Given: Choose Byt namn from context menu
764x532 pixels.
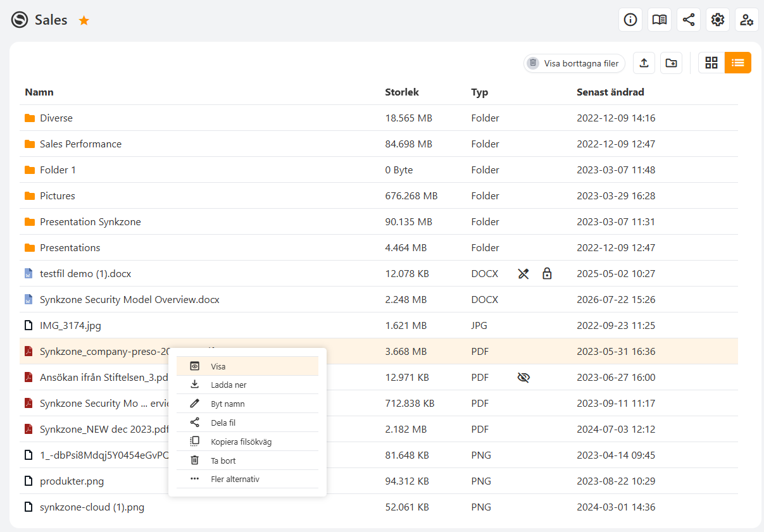Looking at the screenshot, I should (x=247, y=404).
